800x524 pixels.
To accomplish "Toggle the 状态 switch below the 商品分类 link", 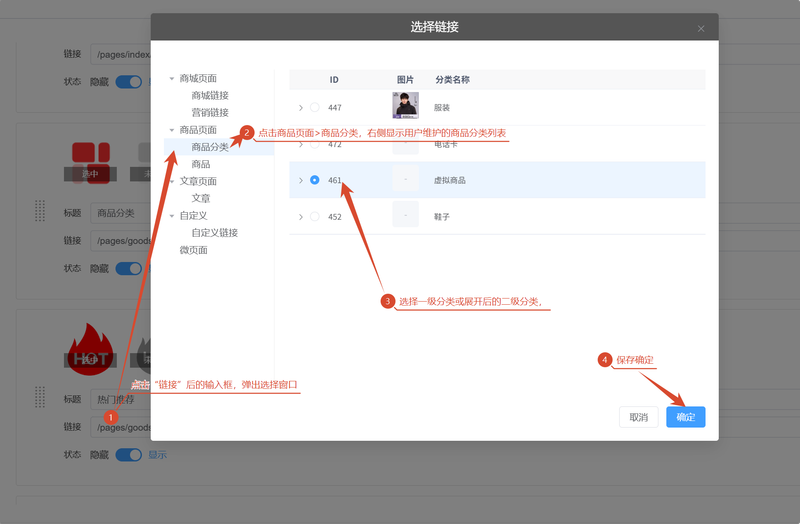I will click(x=129, y=268).
